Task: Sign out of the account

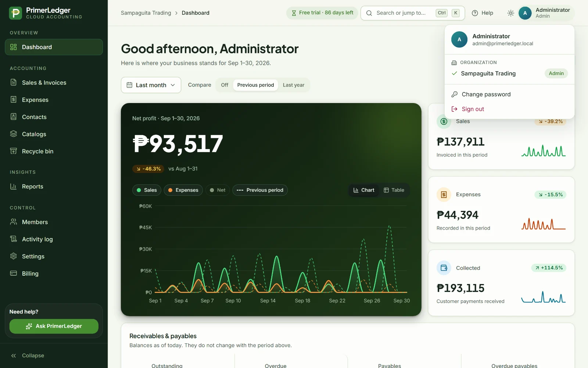Action: [x=509, y=109]
